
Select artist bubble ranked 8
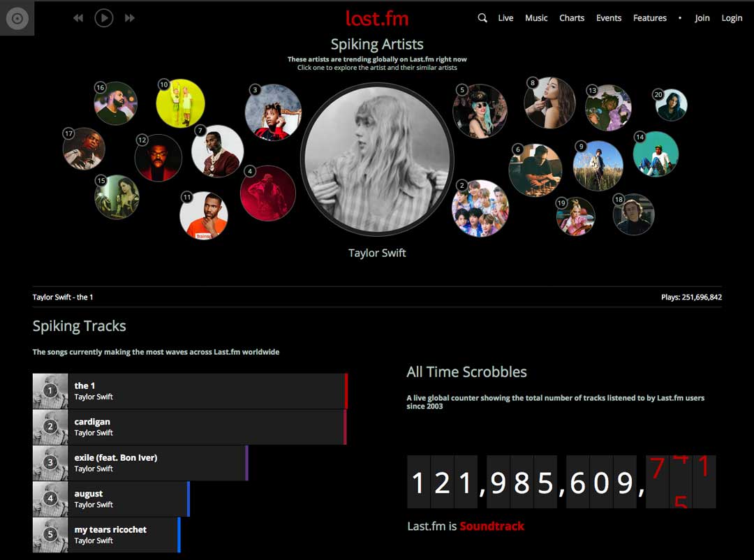pos(549,103)
